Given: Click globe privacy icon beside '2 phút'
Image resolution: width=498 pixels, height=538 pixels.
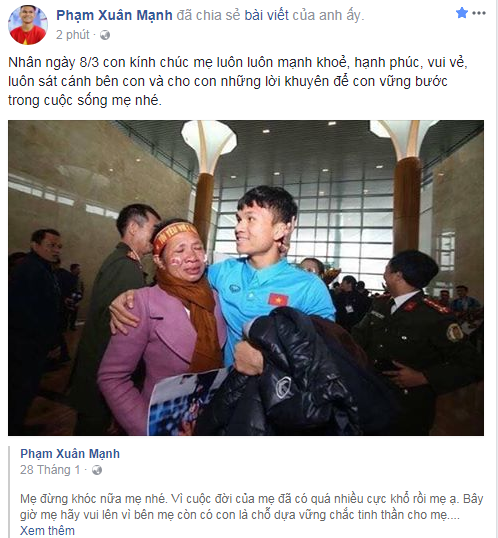Looking at the screenshot, I should pos(105,35).
